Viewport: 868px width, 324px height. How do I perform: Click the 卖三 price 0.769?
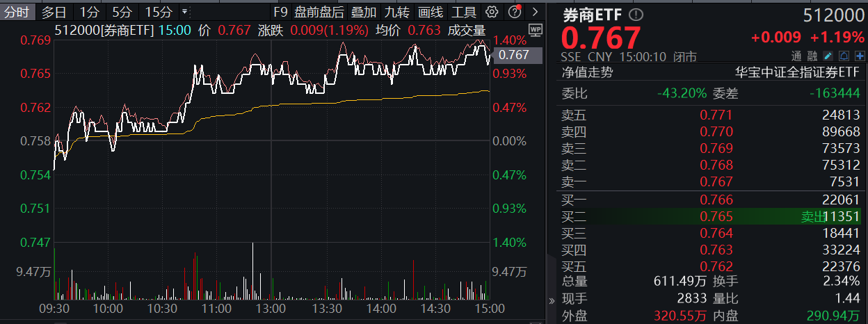click(716, 148)
